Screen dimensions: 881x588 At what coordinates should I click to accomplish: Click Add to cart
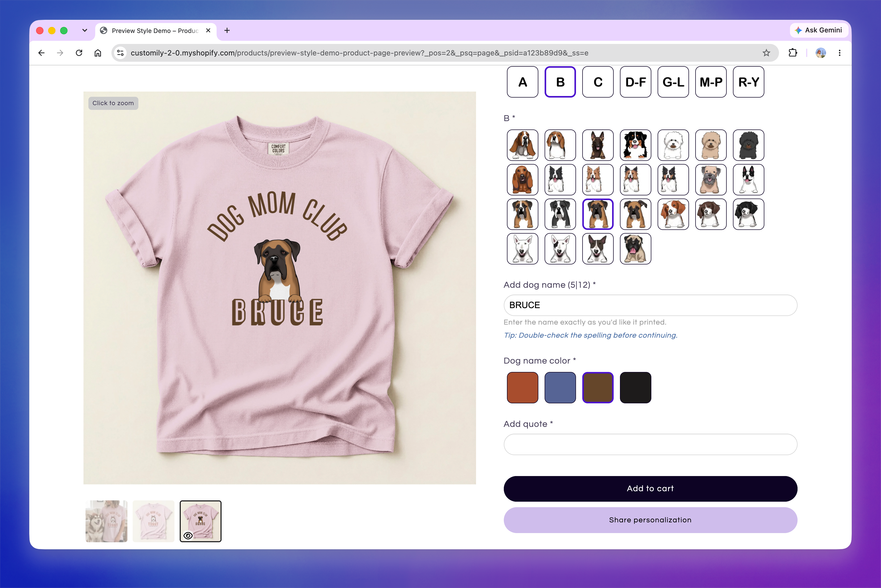[650, 489]
